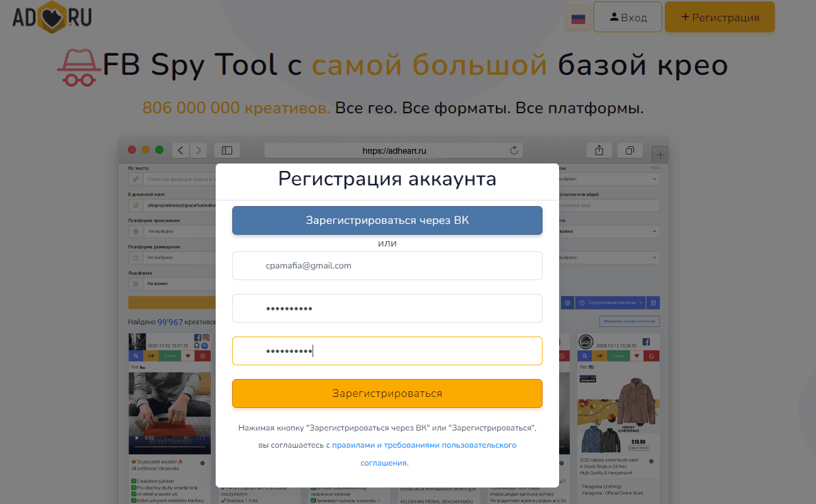Click the share icon in the mockup browser
The height and width of the screenshot is (504, 816).
point(599,150)
